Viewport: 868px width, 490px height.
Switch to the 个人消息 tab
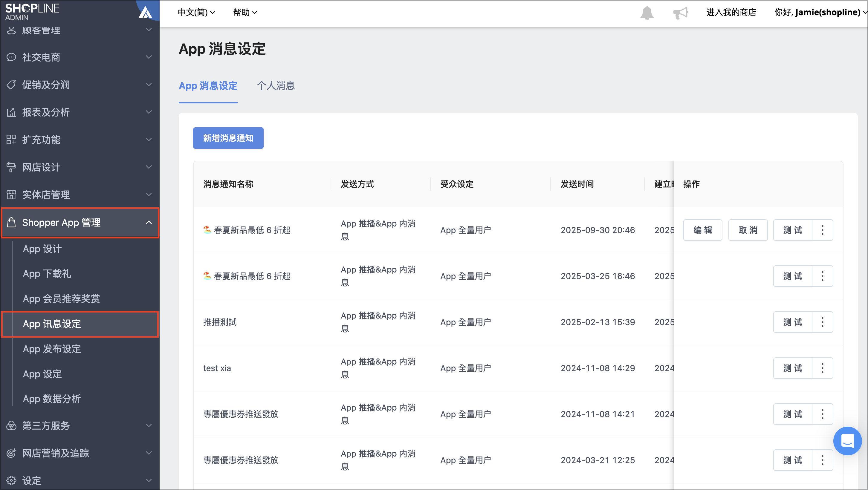point(276,86)
